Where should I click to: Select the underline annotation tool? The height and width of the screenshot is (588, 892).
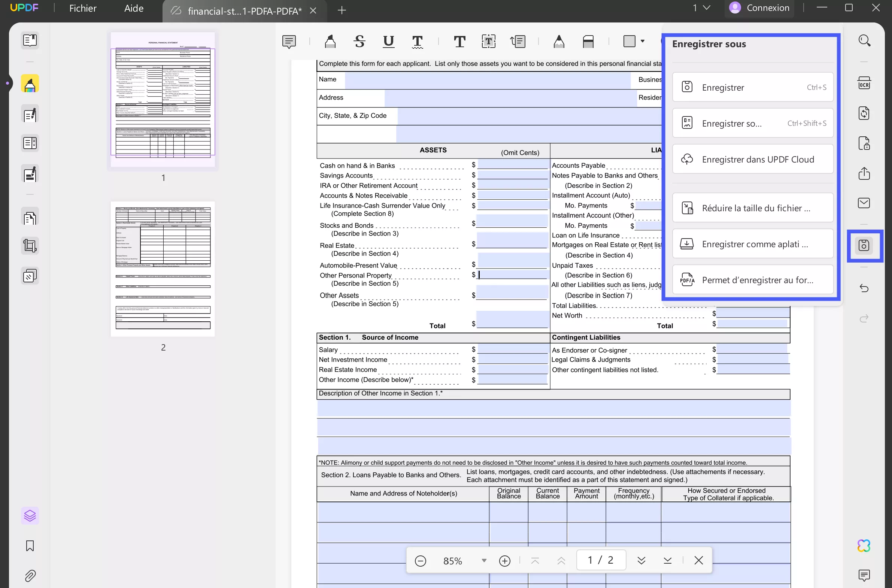pyautogui.click(x=388, y=41)
